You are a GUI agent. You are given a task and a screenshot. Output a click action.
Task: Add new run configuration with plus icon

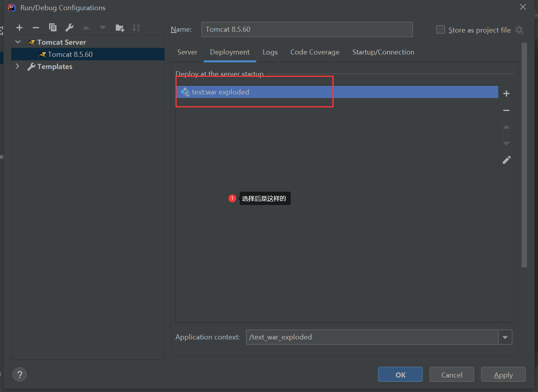19,27
